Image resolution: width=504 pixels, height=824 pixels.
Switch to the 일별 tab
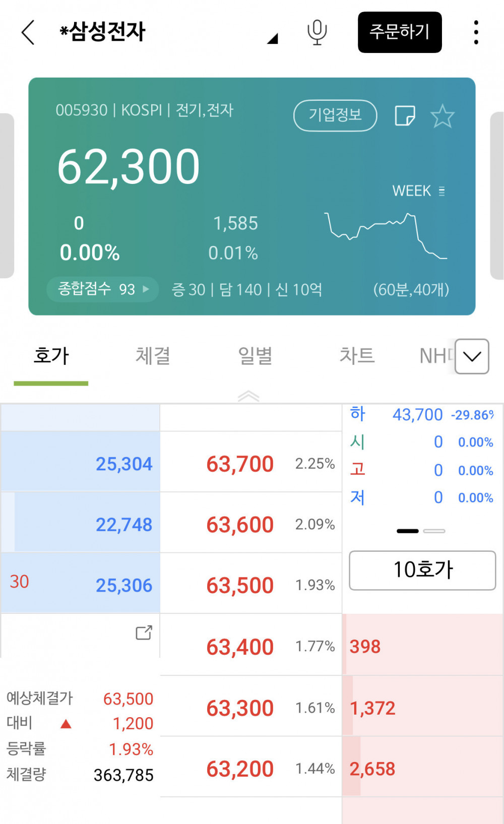pyautogui.click(x=255, y=356)
